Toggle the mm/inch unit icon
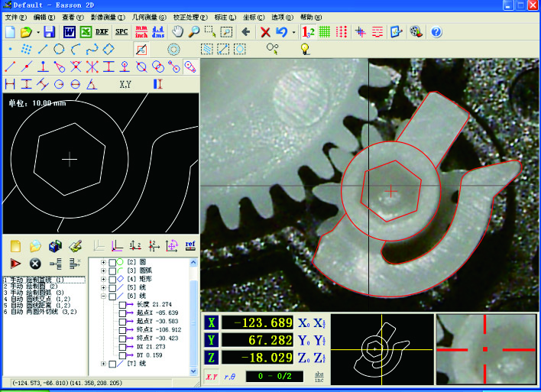 point(141,32)
